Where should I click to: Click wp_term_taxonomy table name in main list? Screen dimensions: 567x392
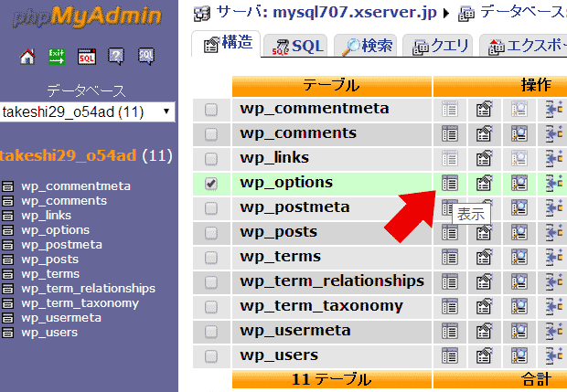pos(321,306)
